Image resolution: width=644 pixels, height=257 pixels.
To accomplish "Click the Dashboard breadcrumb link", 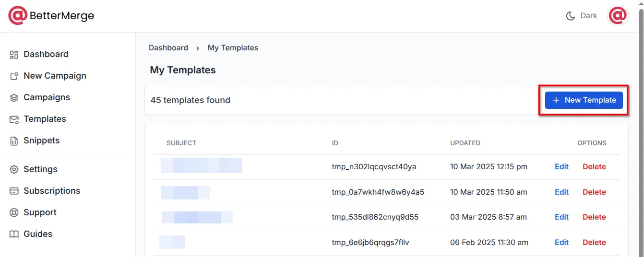I will 168,48.
